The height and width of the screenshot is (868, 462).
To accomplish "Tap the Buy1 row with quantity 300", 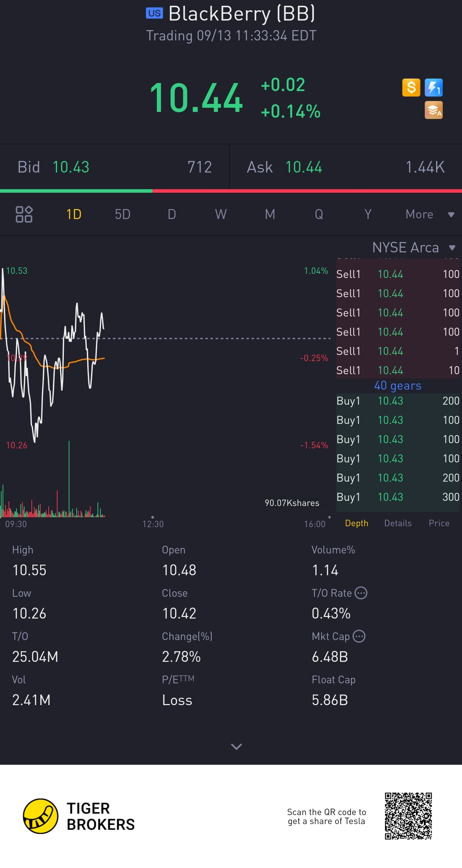I will click(x=398, y=497).
